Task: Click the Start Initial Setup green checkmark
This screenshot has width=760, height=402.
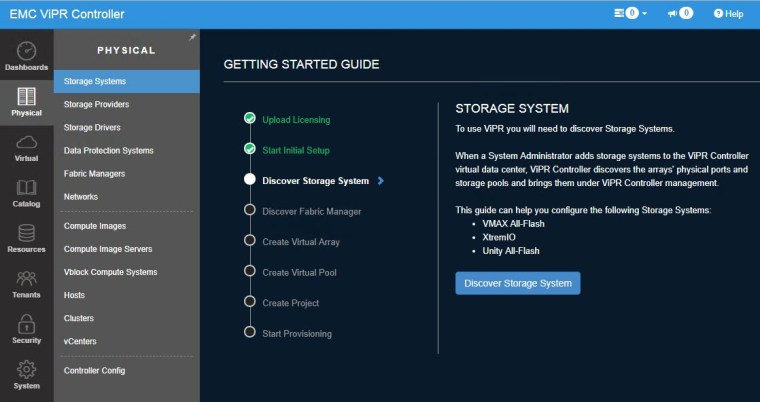Action: [250, 149]
